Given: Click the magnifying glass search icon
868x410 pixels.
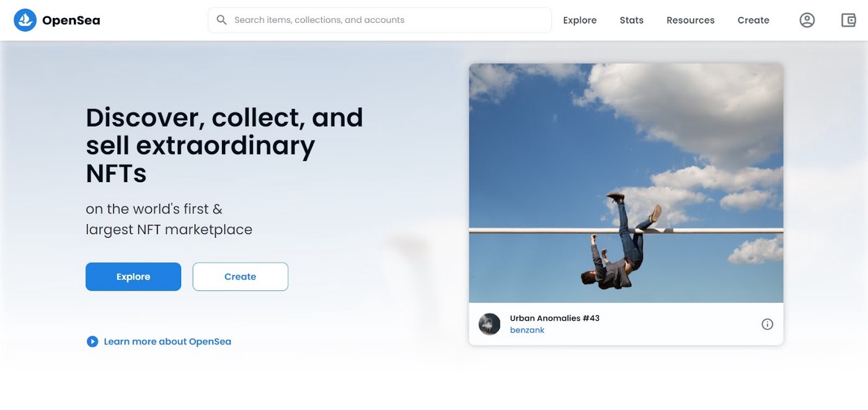Looking at the screenshot, I should click(x=221, y=20).
